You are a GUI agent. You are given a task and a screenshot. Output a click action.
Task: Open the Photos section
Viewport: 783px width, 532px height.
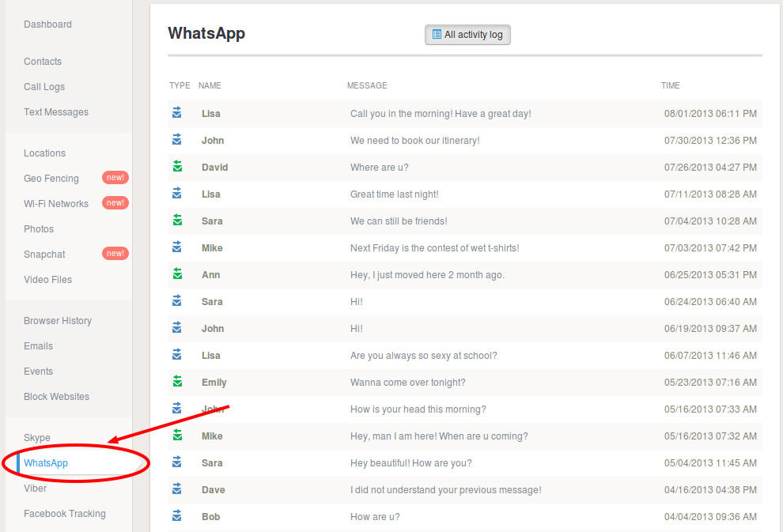tap(38, 228)
